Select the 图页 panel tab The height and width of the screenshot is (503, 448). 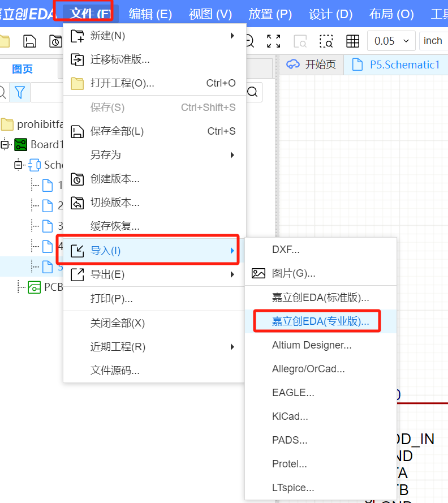(x=23, y=68)
